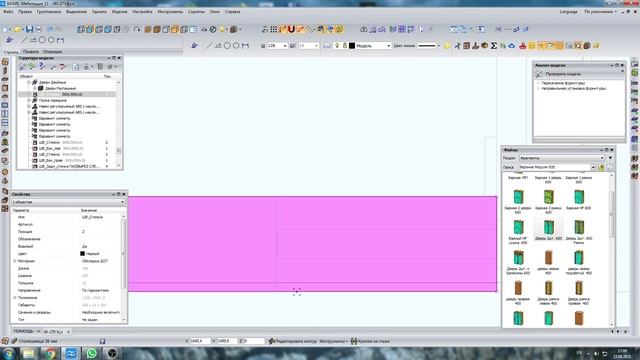Click the green arrow icon in Структура модели toolbar
Image resolution: width=640 pixels, height=360 pixels.
pyautogui.click(x=31, y=66)
